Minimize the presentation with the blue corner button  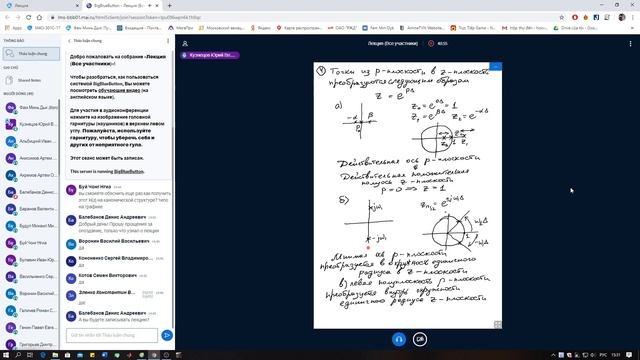tap(496, 66)
